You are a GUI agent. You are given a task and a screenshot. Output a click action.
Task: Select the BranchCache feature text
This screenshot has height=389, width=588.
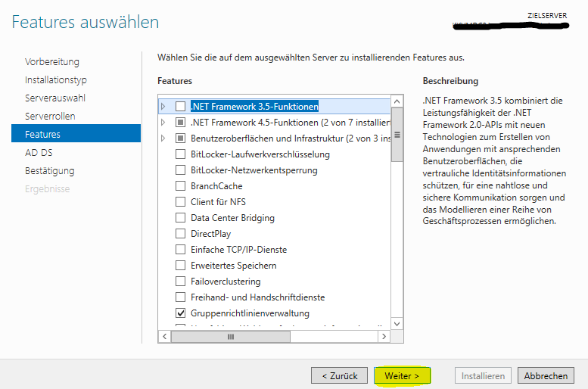point(216,186)
